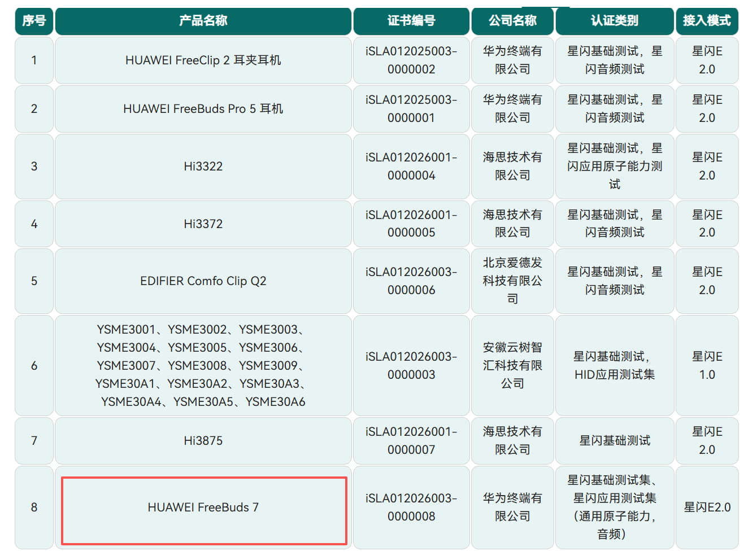The image size is (740, 560).
Task: Click the 安徽云树智汇科技有限公司 cell
Action: (512, 366)
